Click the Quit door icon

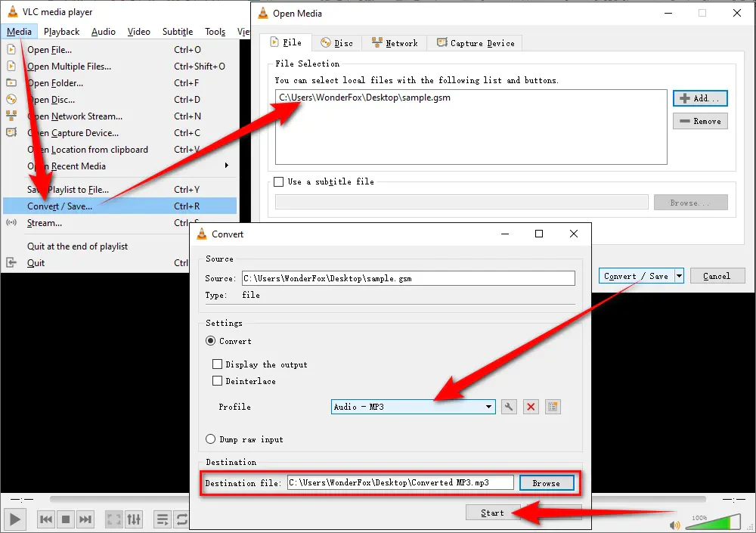(11, 262)
